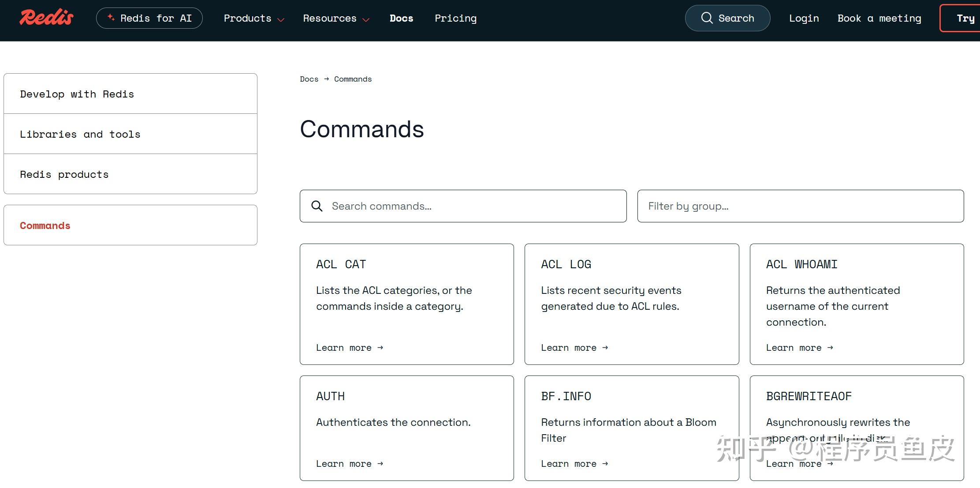
Task: Switch to the Docs menu item
Action: pyautogui.click(x=401, y=18)
